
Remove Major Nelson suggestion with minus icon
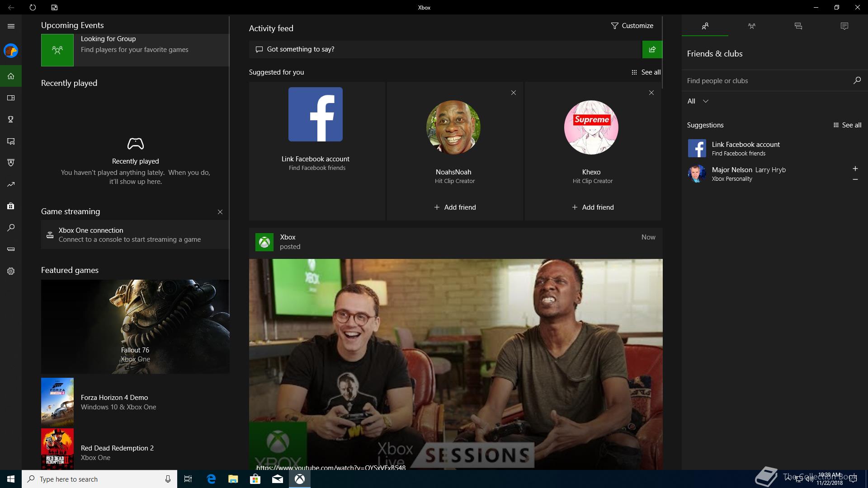(855, 179)
